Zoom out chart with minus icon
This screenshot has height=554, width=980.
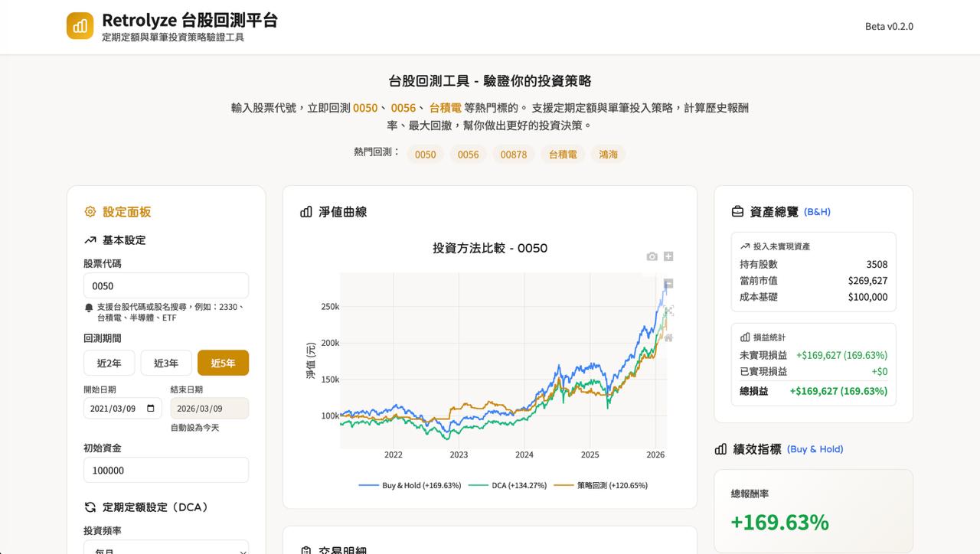pos(668,283)
